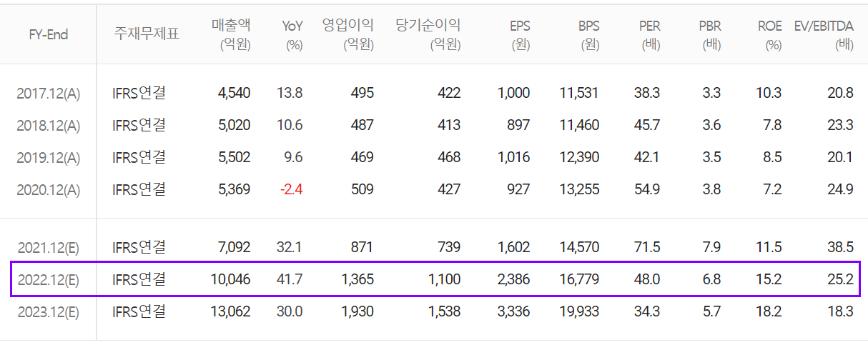This screenshot has height=345, width=868.
Task: Click operating profit value 1,930
Action: [x=357, y=312]
